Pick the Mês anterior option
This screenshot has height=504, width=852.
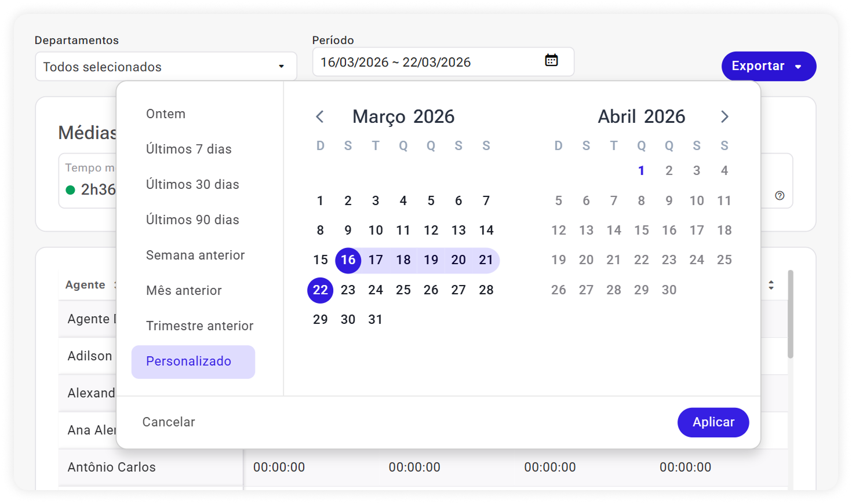coord(184,291)
